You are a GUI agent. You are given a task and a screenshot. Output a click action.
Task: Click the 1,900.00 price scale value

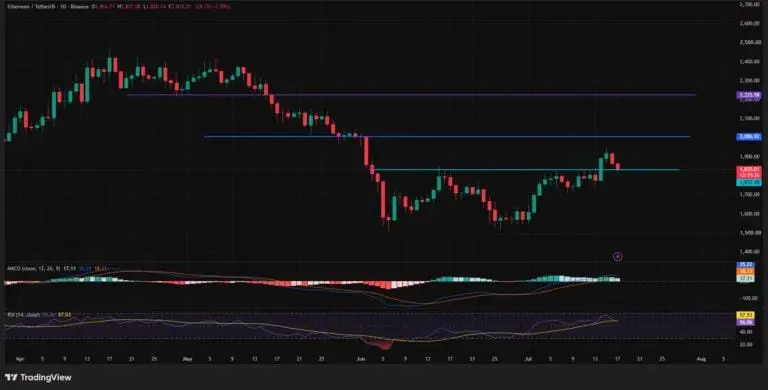(750, 157)
